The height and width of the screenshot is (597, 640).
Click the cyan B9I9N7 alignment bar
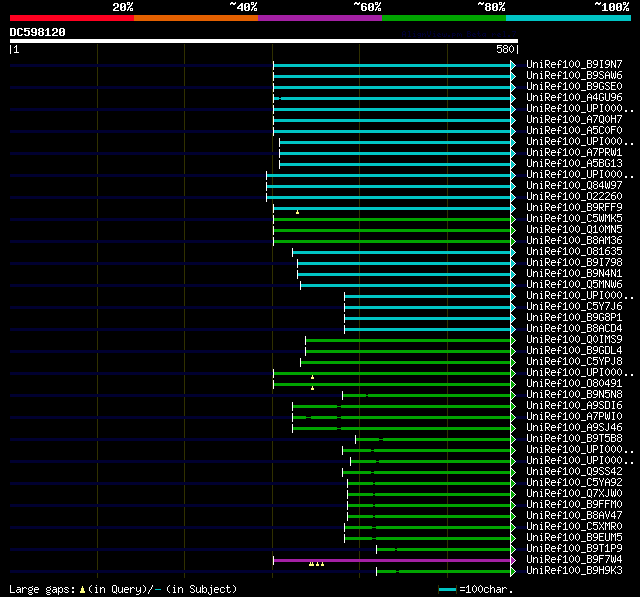point(392,65)
